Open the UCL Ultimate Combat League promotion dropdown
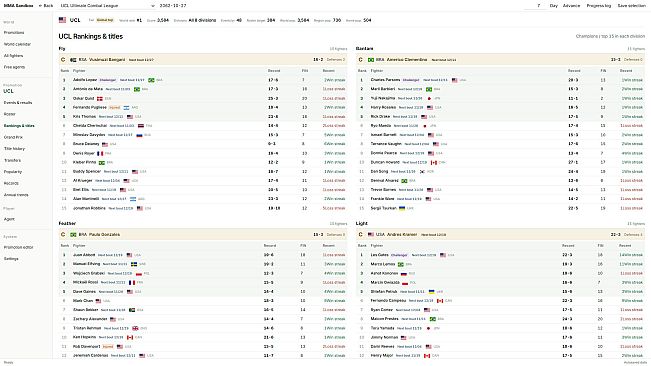This screenshot has height=366, width=651. click(x=107, y=6)
